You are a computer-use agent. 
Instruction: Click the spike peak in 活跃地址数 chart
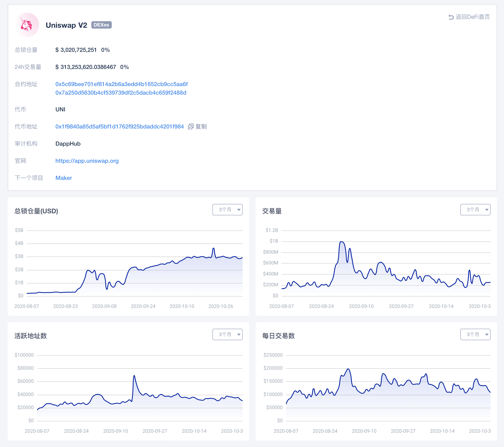[x=134, y=376]
